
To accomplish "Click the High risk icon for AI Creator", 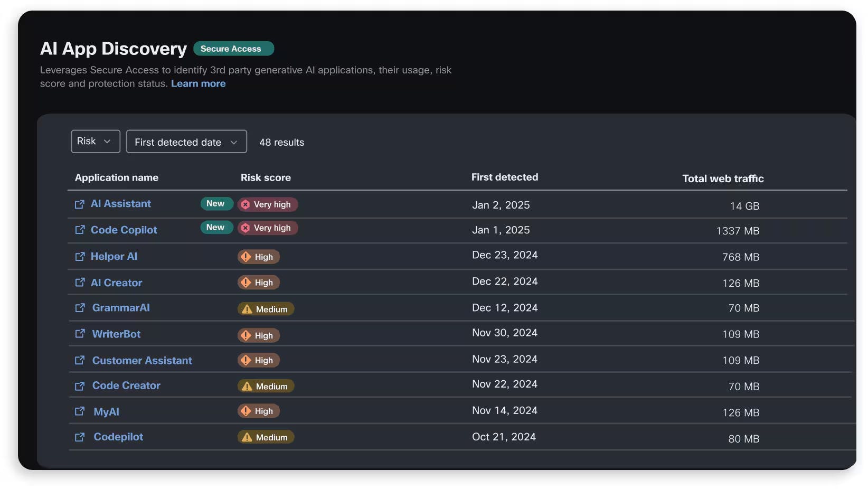I will [x=245, y=283].
